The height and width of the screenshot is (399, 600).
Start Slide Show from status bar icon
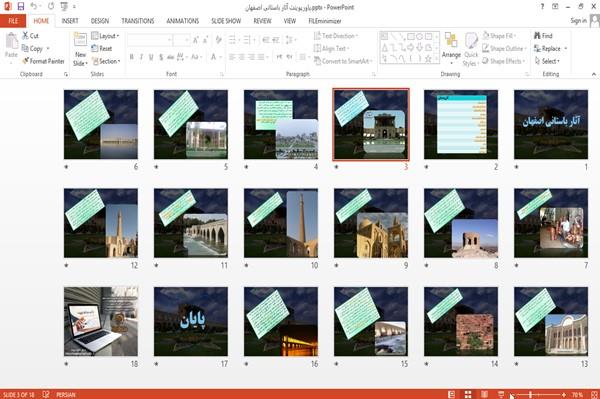click(501, 394)
